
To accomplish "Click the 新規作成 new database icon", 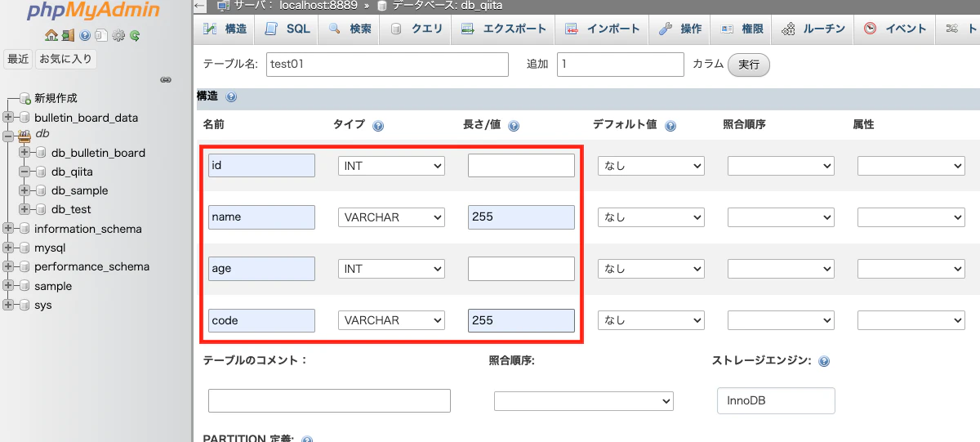I will (25, 98).
